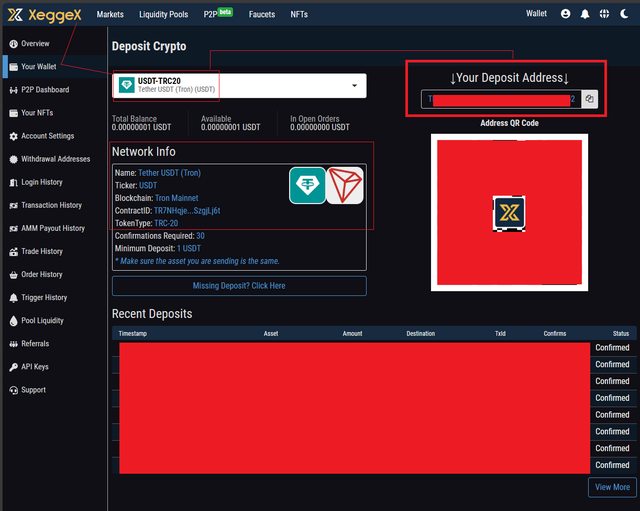Click the Login History sidebar icon

pyautogui.click(x=13, y=182)
